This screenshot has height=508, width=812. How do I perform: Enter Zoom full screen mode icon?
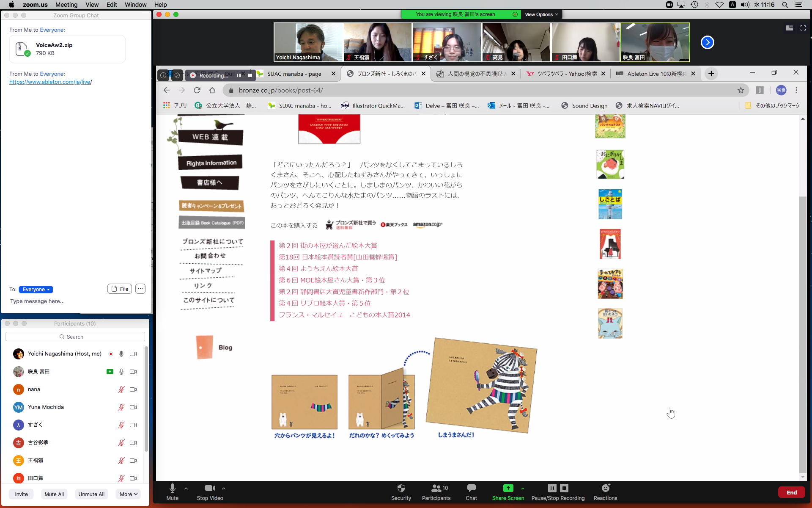click(803, 28)
